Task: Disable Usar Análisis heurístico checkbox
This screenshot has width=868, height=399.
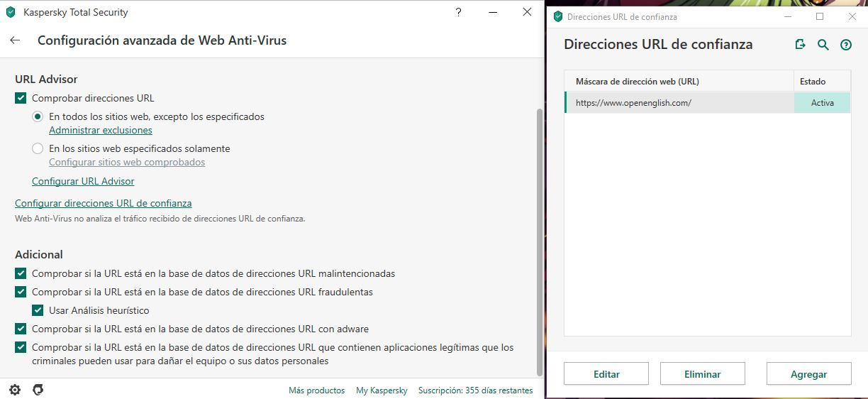Action: (38, 310)
